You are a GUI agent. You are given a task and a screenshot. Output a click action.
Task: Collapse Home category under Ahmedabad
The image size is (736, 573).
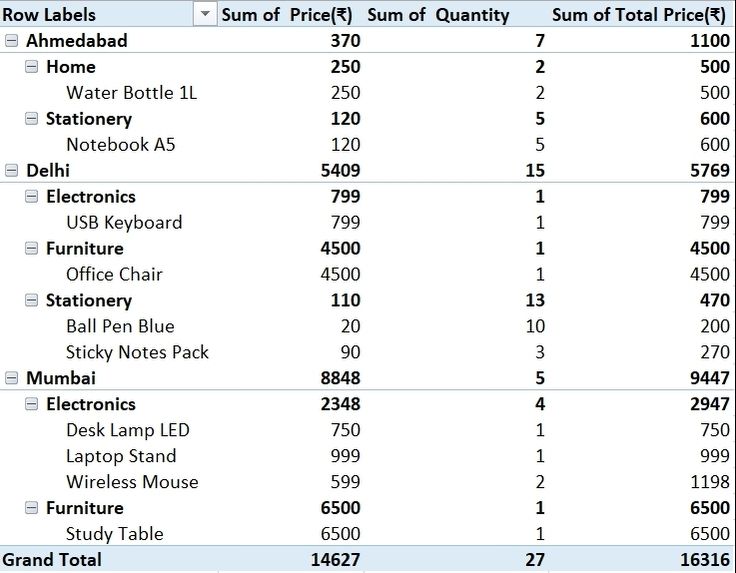point(31,67)
